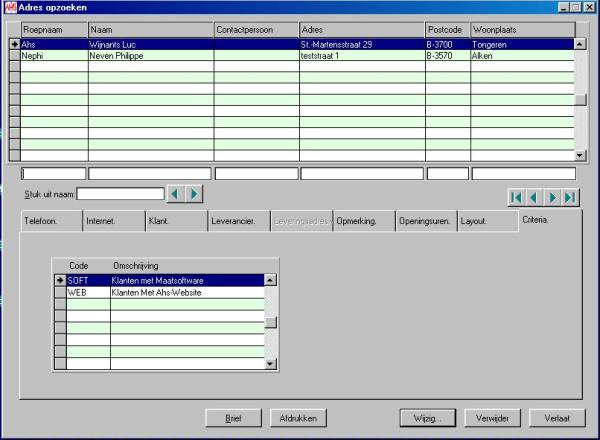Click the Naam column header
Screen dimensions: 600x440
(x=151, y=30)
